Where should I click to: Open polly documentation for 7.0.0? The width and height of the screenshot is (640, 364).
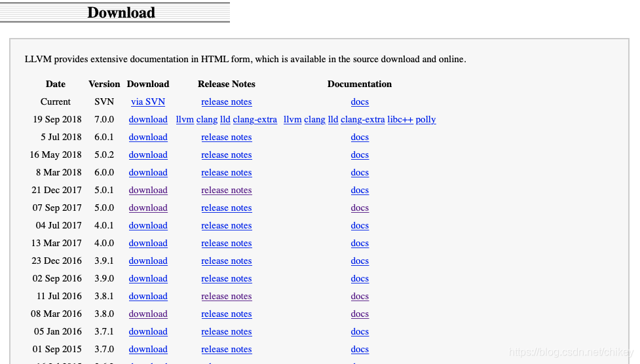[x=426, y=120]
